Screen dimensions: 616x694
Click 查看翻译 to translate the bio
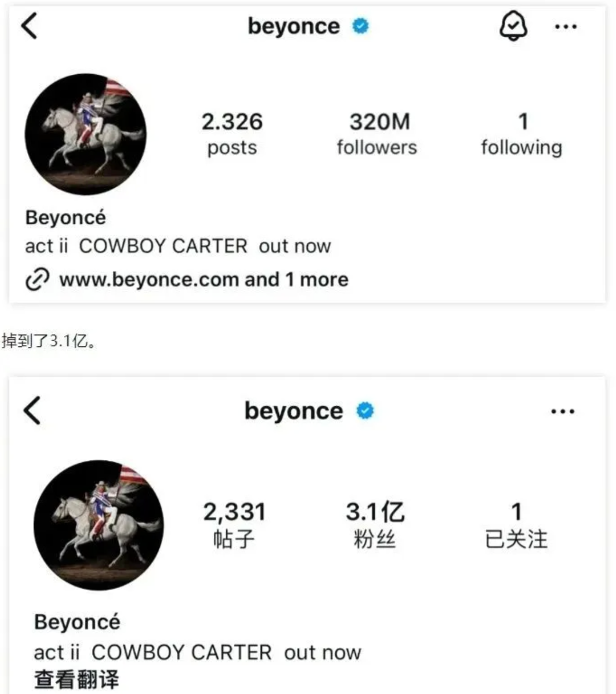click(77, 680)
